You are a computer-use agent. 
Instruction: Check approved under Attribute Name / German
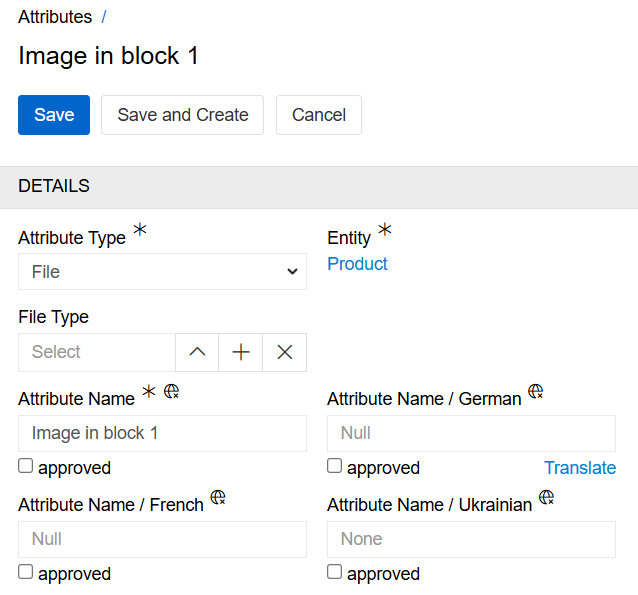335,466
